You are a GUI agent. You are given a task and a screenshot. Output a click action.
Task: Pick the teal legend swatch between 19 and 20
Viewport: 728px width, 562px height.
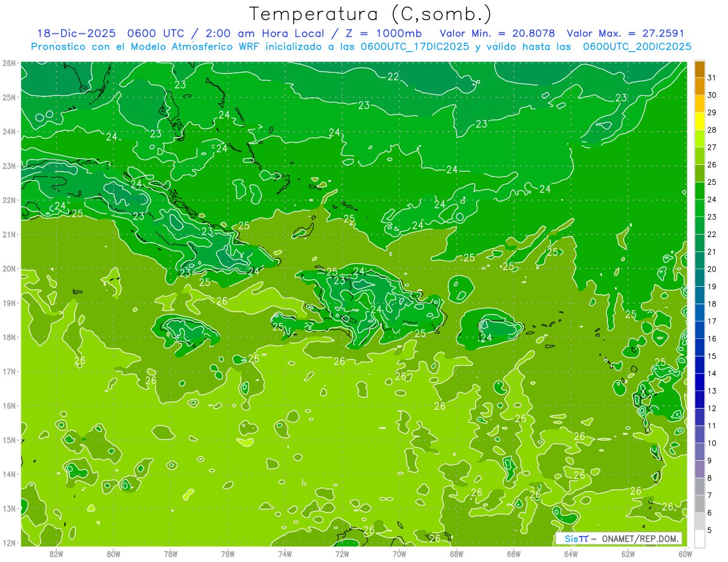coord(699,277)
